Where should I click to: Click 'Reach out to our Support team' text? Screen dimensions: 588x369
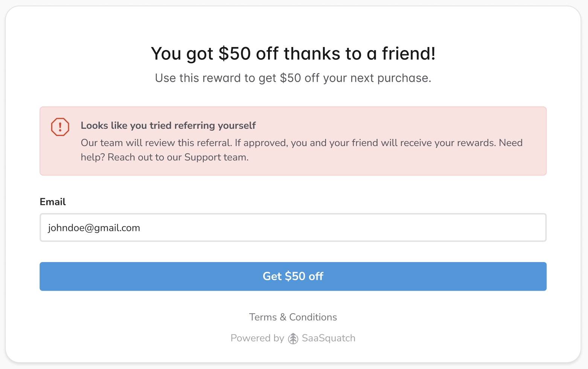pyautogui.click(x=178, y=157)
